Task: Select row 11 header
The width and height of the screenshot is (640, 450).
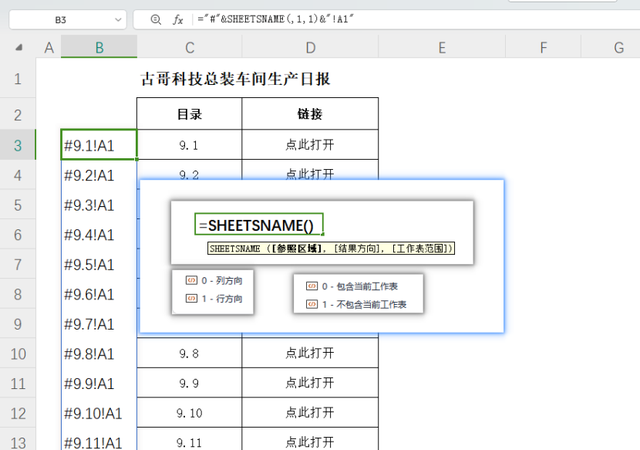Action: tap(18, 384)
